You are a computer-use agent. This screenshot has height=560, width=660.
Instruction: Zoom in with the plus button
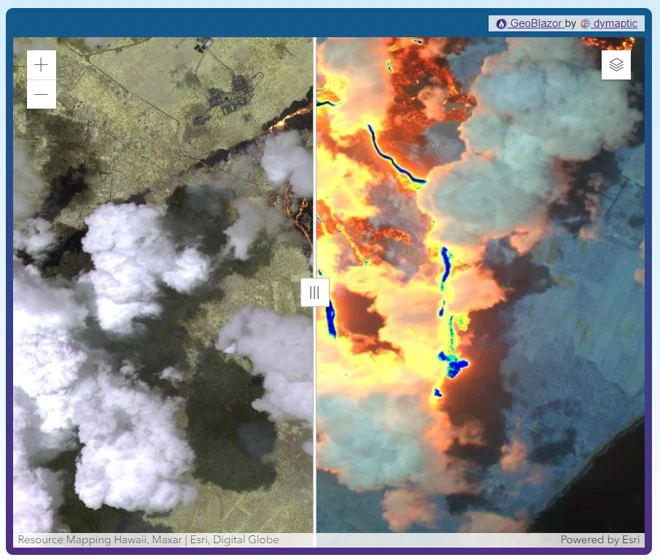tap(41, 65)
